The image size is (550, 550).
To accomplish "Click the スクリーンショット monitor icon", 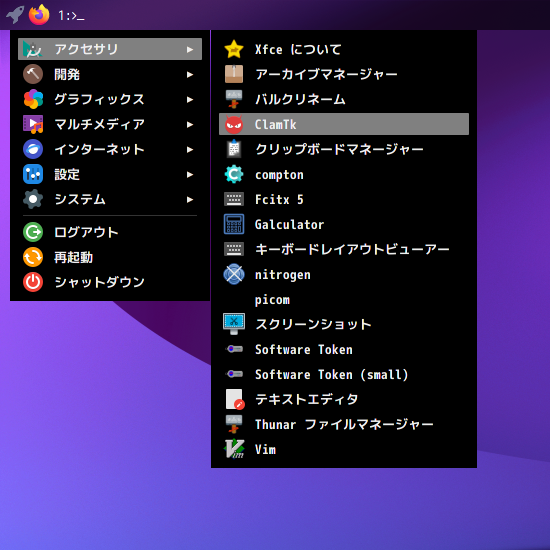I will (234, 324).
